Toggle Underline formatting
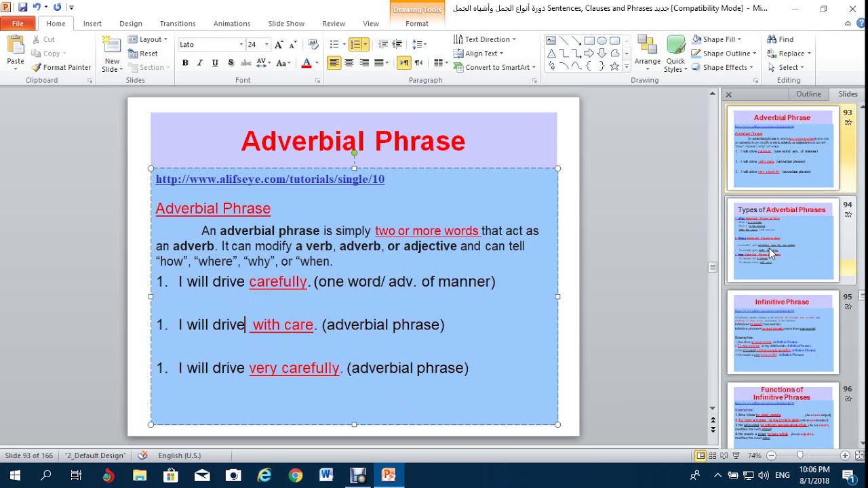Screen dimensions: 868x488 (215, 63)
